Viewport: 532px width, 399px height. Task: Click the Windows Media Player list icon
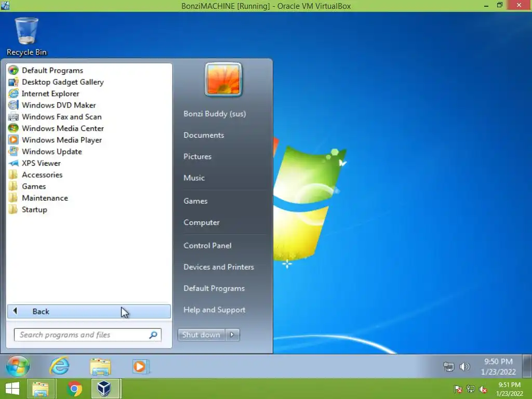point(13,140)
